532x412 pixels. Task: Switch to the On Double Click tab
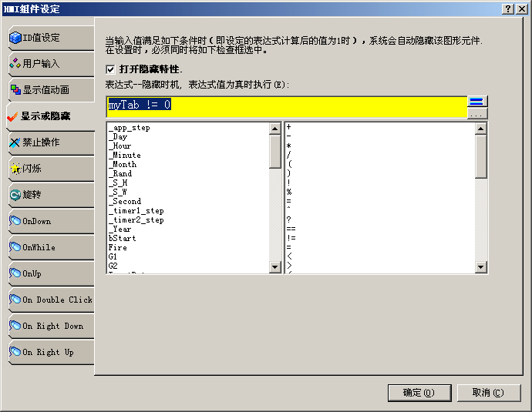pos(51,300)
